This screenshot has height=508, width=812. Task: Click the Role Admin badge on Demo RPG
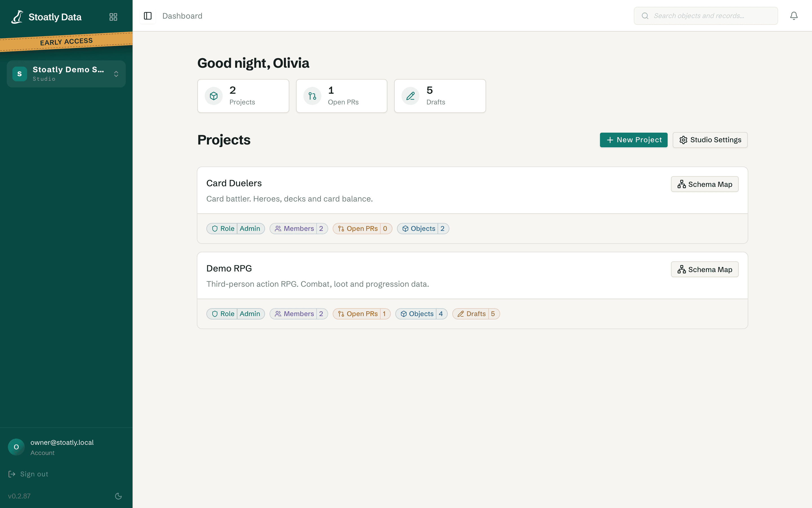pyautogui.click(x=235, y=314)
